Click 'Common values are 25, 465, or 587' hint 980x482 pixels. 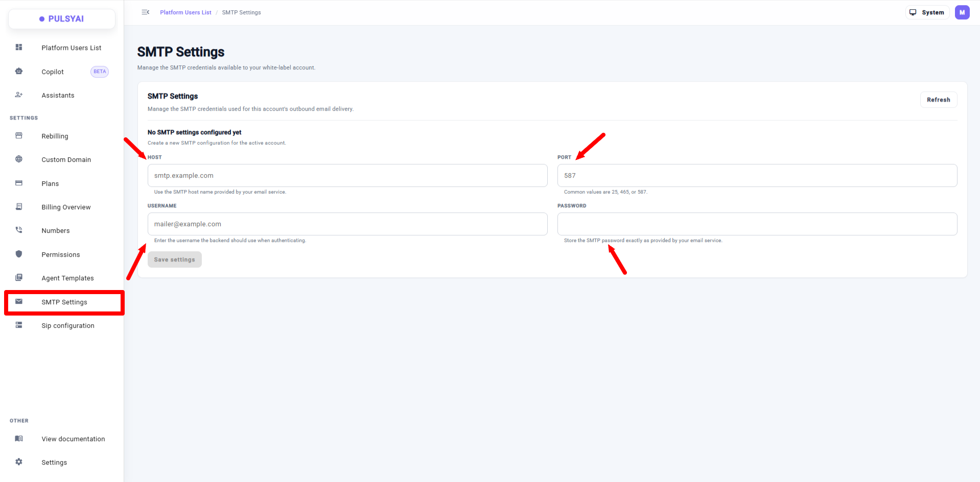pos(605,192)
